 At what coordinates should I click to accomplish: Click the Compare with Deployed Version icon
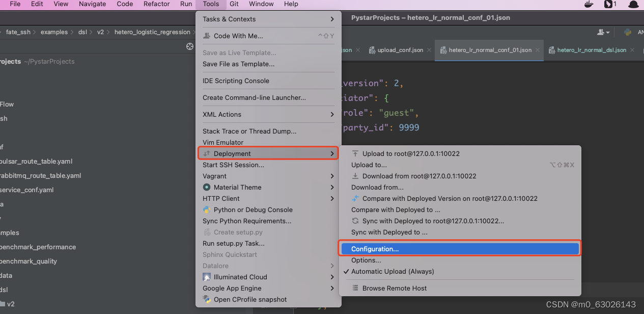tap(355, 198)
